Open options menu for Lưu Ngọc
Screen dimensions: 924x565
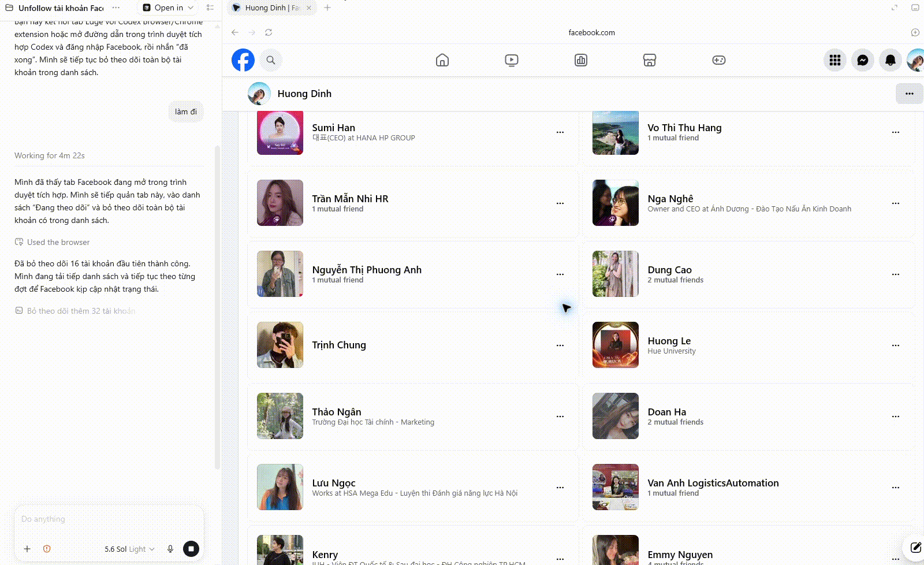(x=560, y=488)
